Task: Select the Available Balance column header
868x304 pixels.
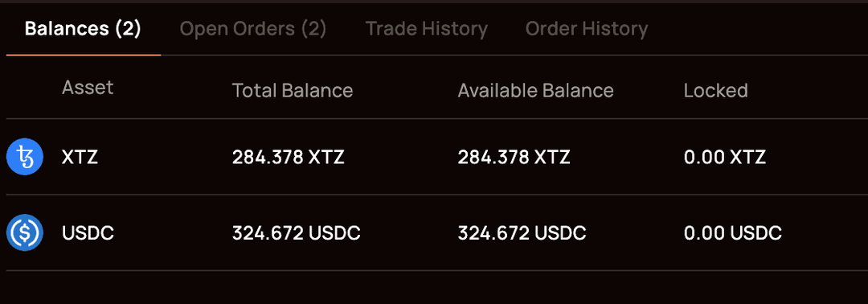Action: click(535, 90)
